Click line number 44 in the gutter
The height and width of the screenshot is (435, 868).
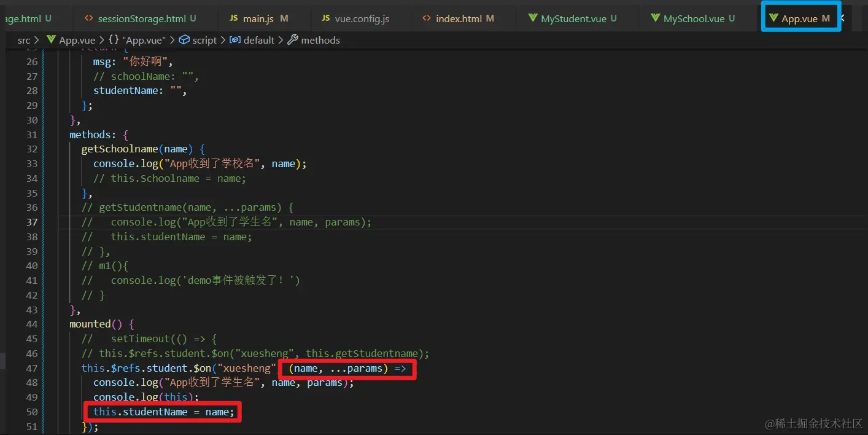(x=32, y=324)
